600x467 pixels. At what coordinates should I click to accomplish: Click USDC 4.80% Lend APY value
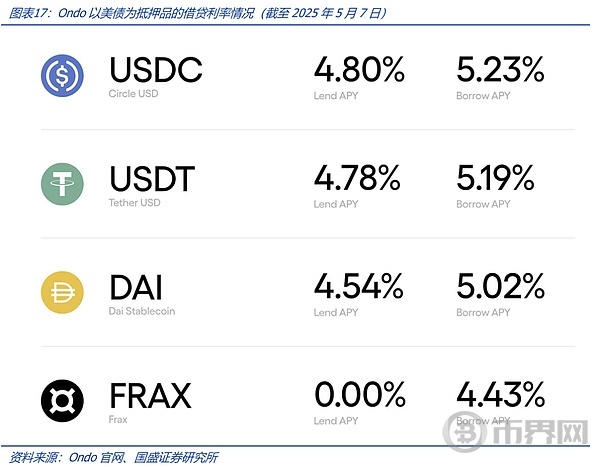tap(359, 69)
